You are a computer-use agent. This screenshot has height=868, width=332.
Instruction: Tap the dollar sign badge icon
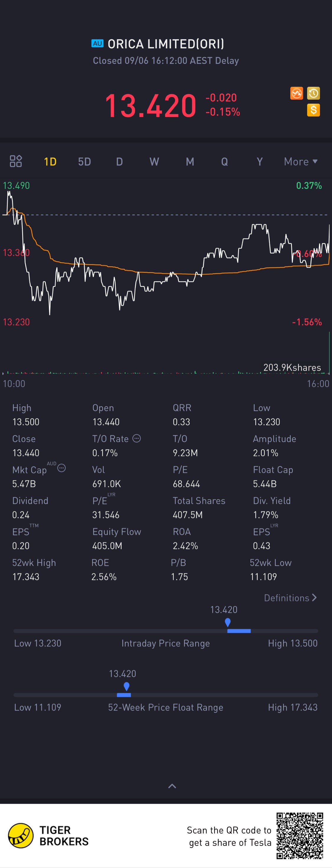(313, 110)
